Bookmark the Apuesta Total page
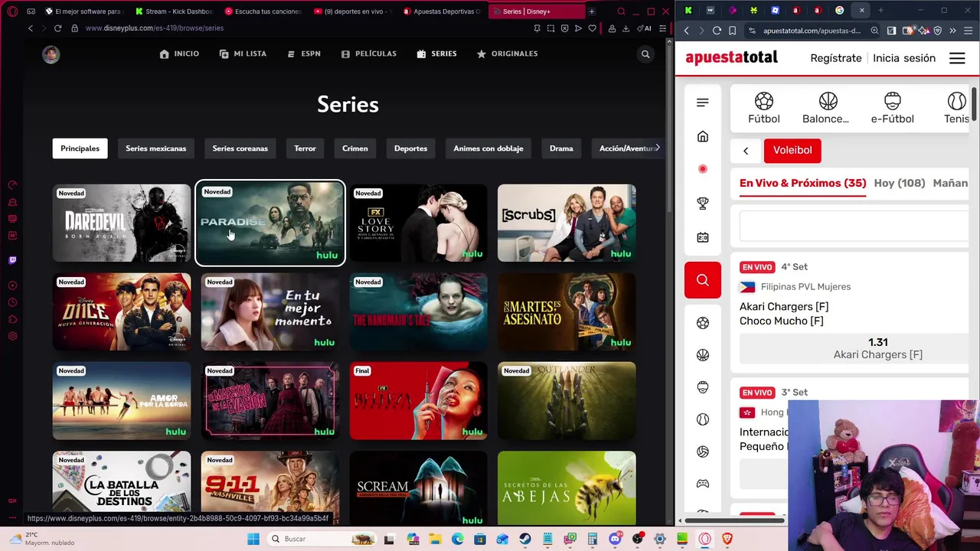The height and width of the screenshot is (551, 980). (x=733, y=31)
